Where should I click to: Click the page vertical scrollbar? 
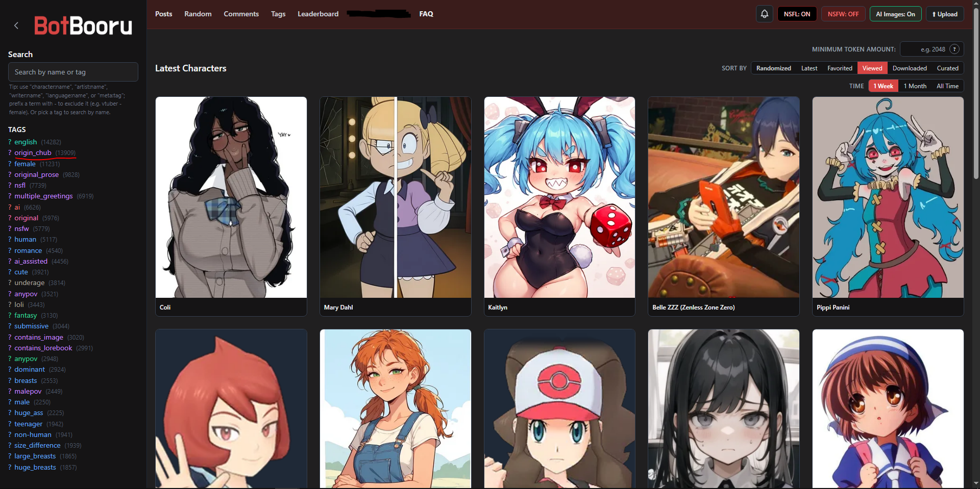coord(976,93)
